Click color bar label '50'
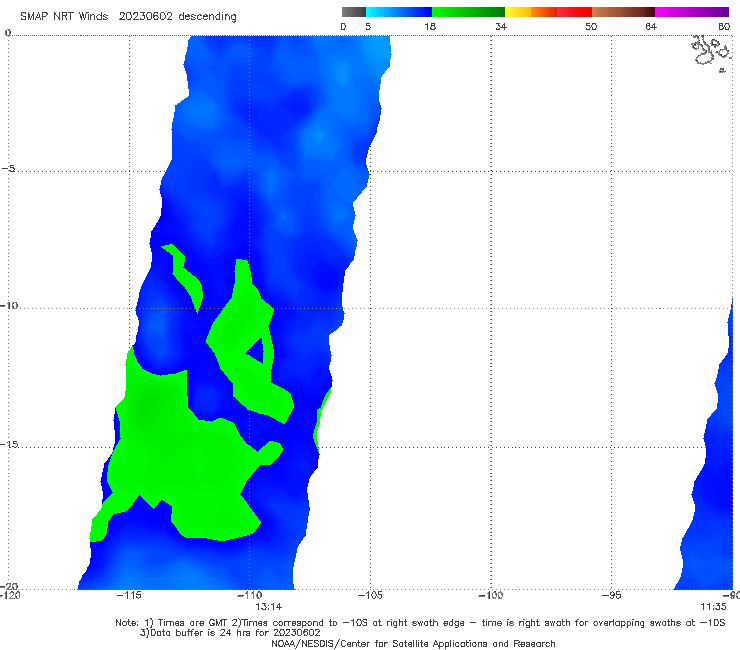Viewport: 740px width, 650px height. tap(591, 26)
